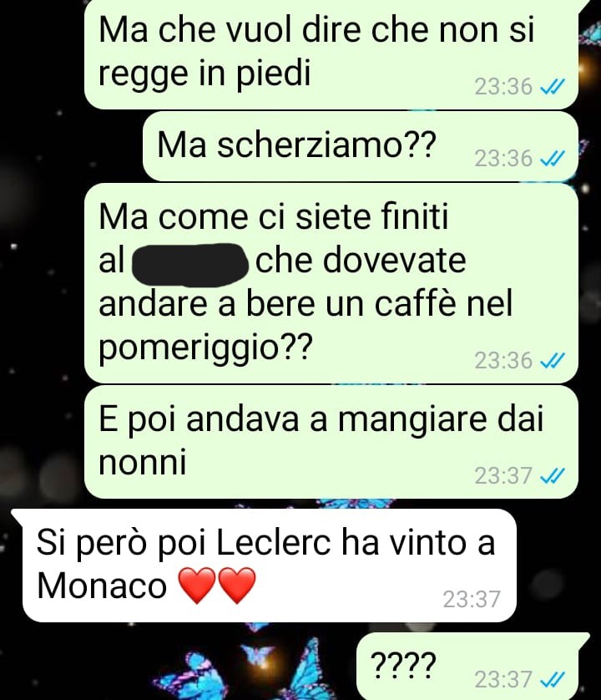Tap the read ticks on the "????" message
This screenshot has width=601, height=700.
(x=553, y=679)
